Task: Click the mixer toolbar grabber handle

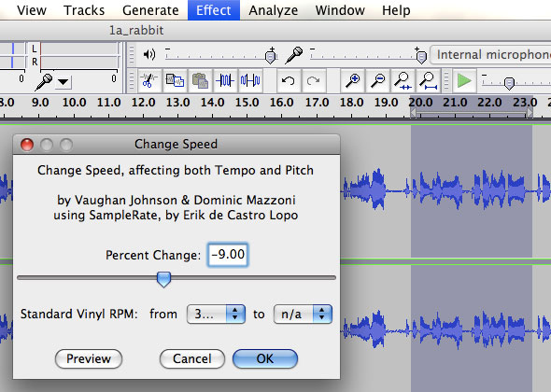Action: [x=132, y=54]
